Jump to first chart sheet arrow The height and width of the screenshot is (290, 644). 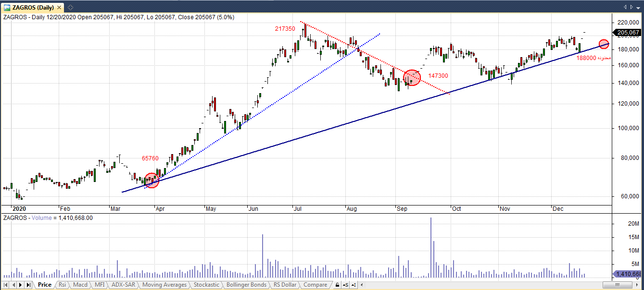click(5, 285)
